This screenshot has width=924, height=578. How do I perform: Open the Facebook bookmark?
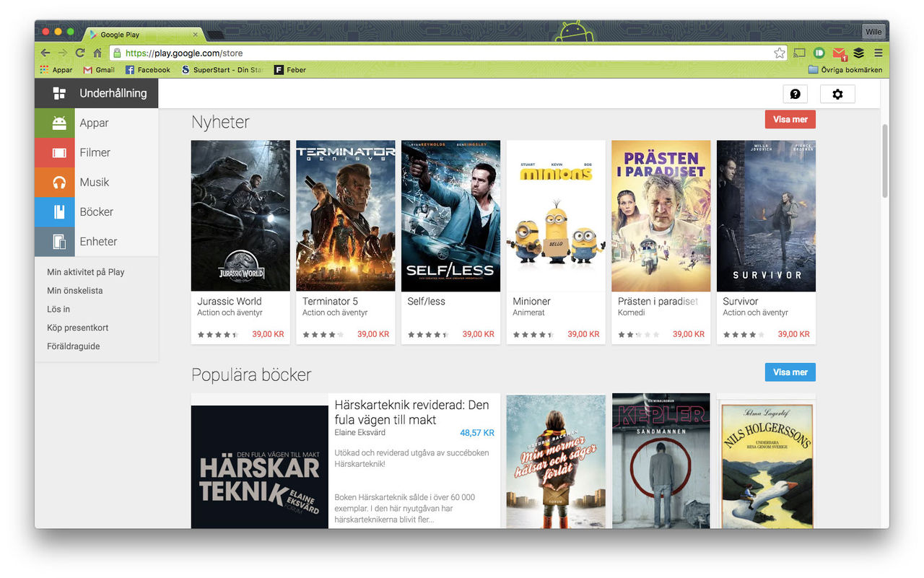(148, 70)
